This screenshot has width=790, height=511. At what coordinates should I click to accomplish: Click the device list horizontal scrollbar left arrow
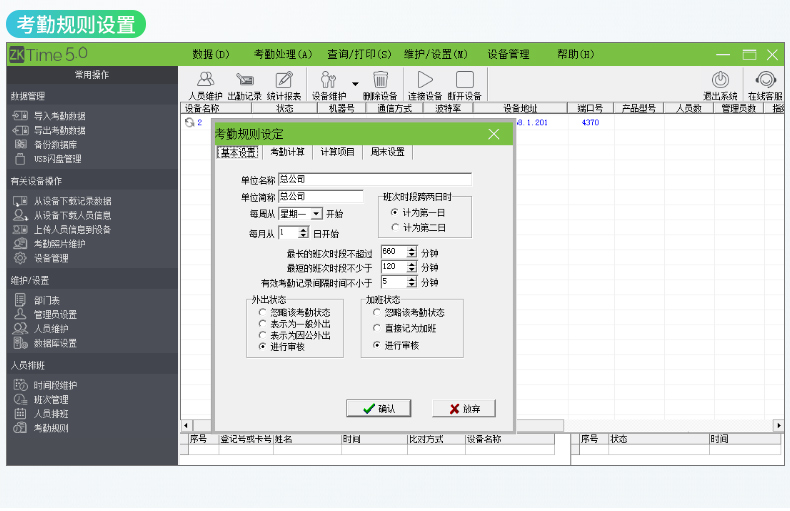tap(186, 425)
